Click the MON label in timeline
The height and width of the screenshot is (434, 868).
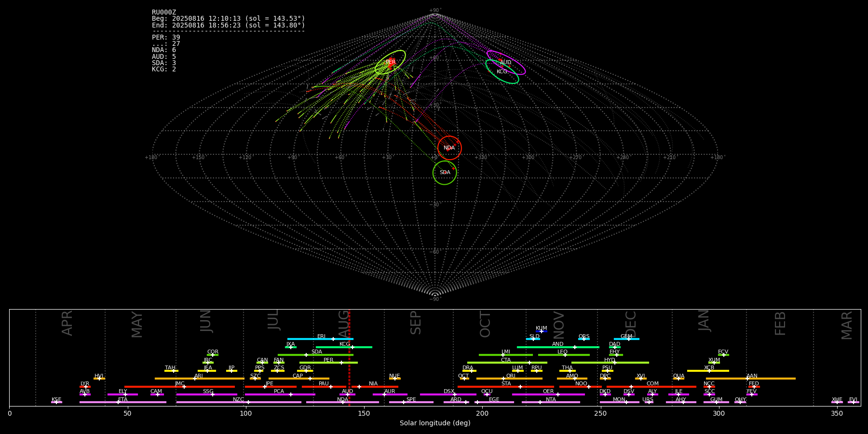click(x=619, y=400)
